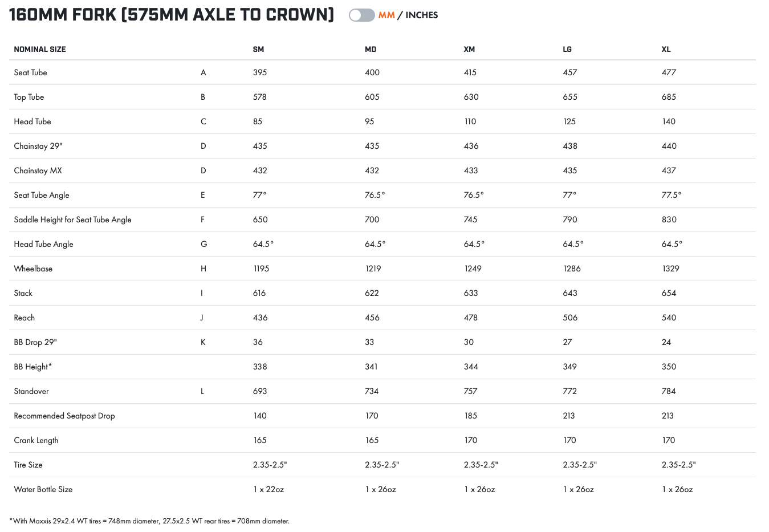Click the Maxxis tire diameter footnote
Image resolution: width=769 pixels, height=532 pixels.
click(x=149, y=521)
